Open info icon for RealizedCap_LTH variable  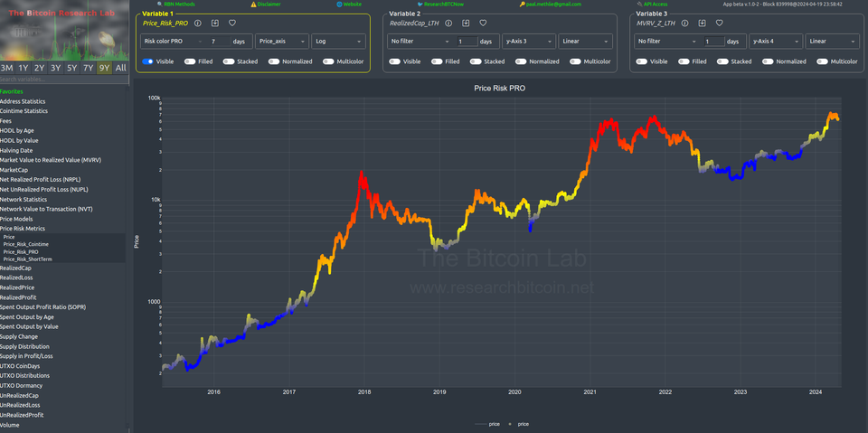tap(448, 24)
